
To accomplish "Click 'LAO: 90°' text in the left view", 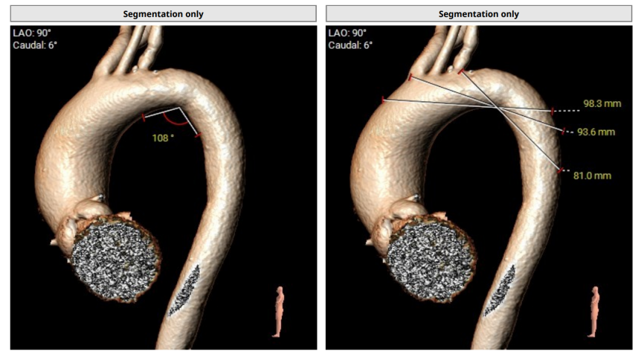I will point(32,33).
